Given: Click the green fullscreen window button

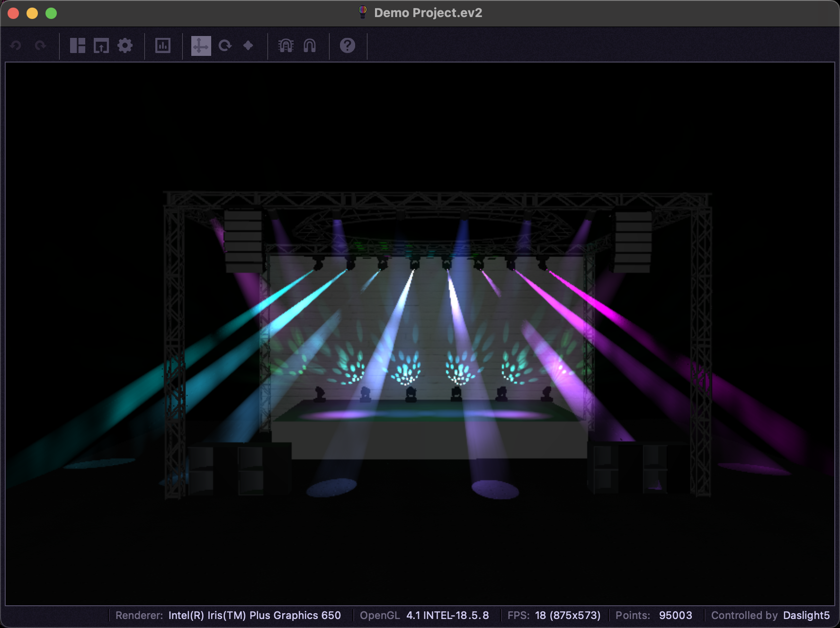Looking at the screenshot, I should pyautogui.click(x=51, y=13).
